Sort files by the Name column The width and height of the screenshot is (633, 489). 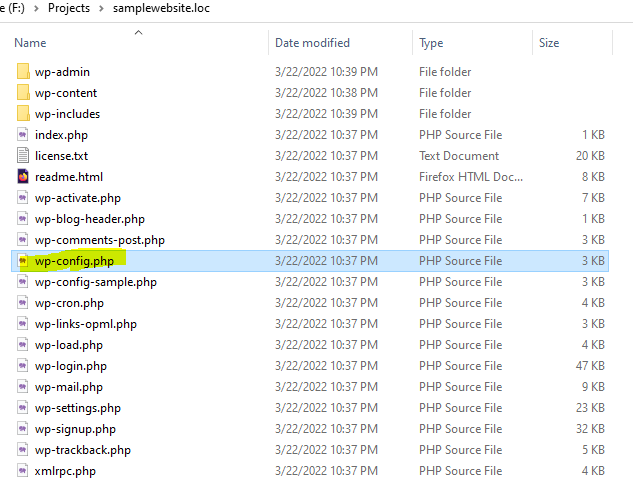pyautogui.click(x=30, y=43)
